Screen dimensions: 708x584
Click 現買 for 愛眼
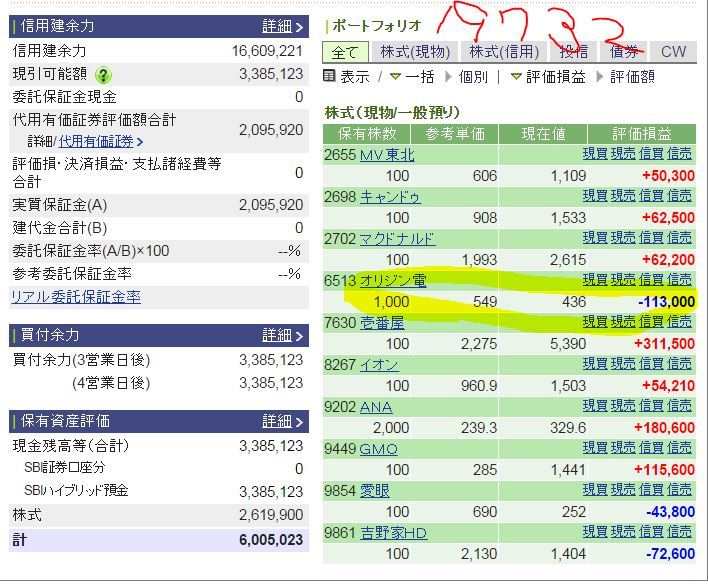pyautogui.click(x=595, y=490)
